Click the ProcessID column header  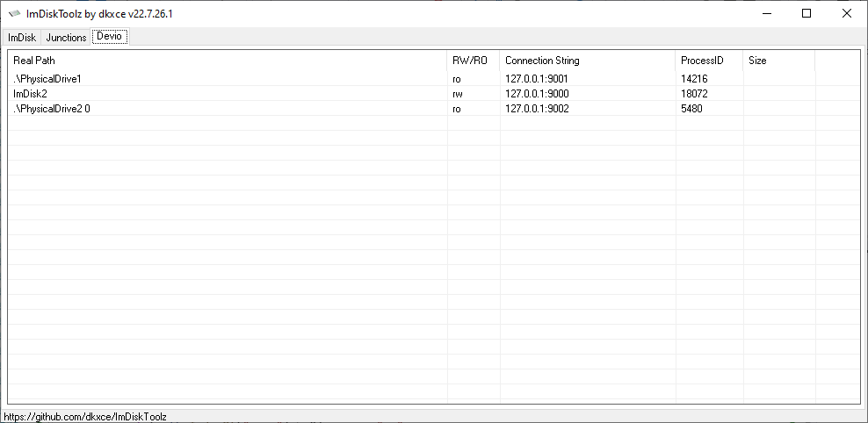(709, 61)
